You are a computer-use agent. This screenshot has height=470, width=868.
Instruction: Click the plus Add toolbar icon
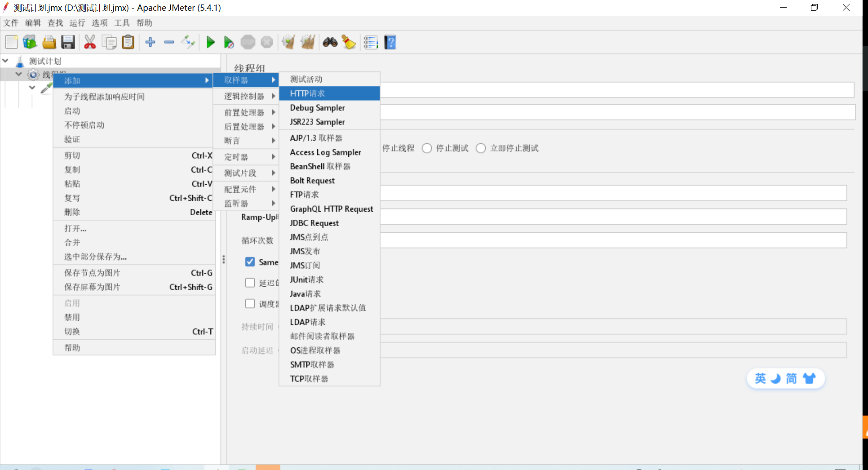tap(150, 42)
